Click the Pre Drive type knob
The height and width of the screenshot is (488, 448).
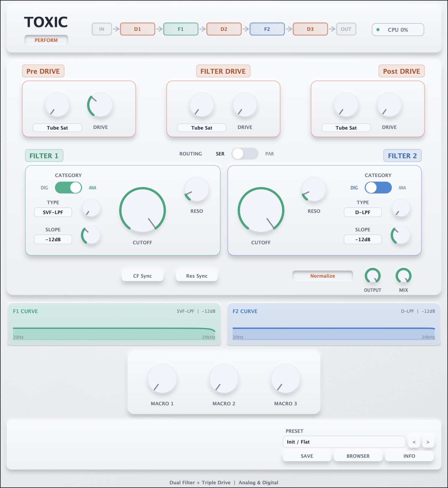[57, 105]
